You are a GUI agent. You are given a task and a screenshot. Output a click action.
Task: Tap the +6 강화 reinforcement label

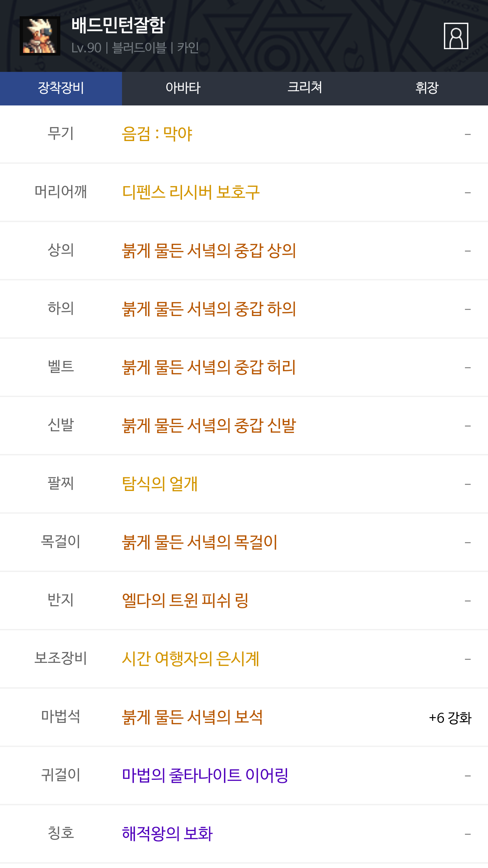(450, 718)
